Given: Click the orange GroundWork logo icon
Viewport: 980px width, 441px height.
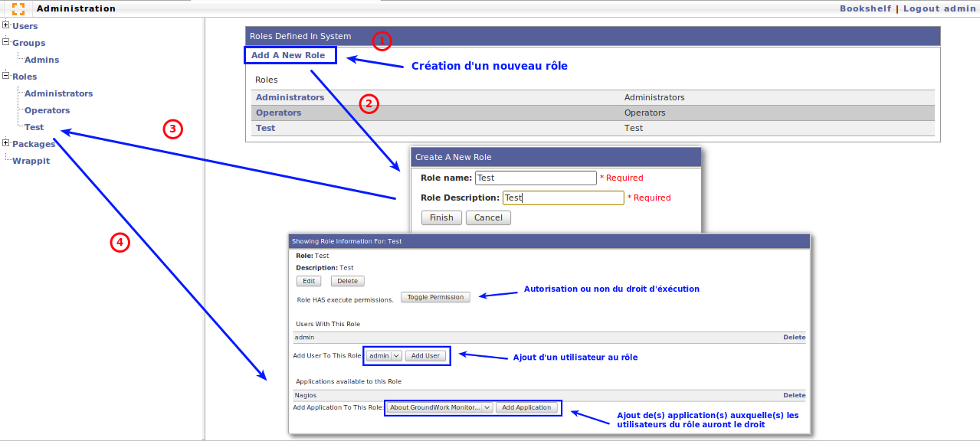Looking at the screenshot, I should click(x=18, y=8).
